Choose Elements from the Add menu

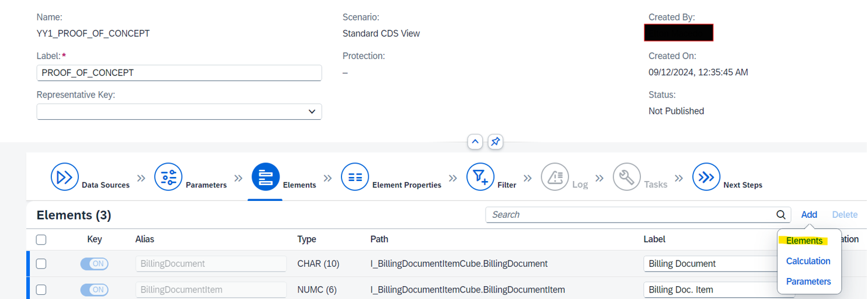coord(804,241)
